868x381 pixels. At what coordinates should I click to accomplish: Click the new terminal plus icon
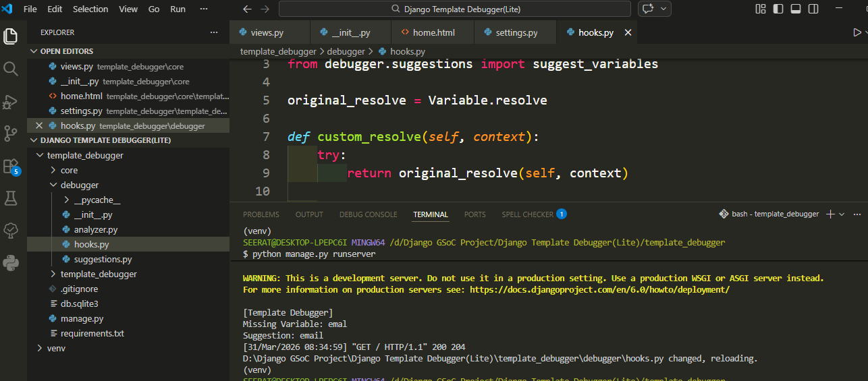[830, 214]
